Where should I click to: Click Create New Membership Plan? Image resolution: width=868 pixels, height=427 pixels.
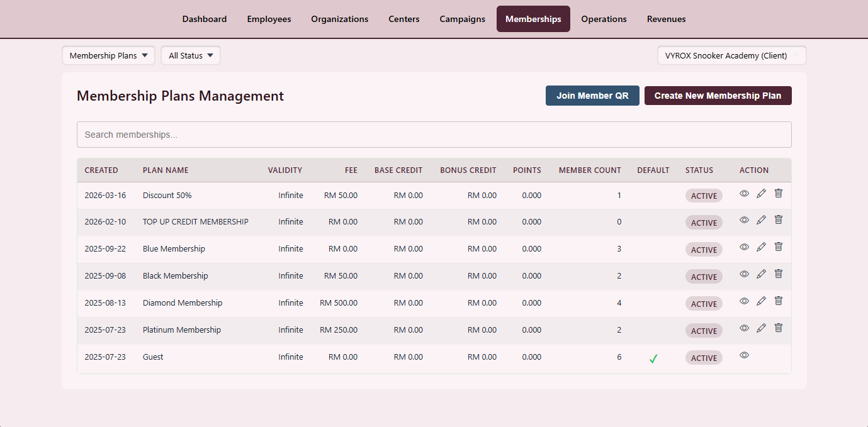pyautogui.click(x=718, y=96)
